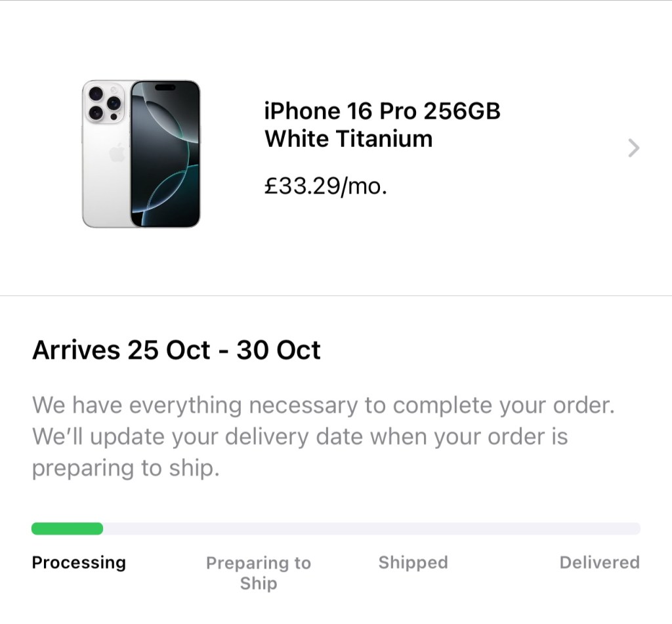The height and width of the screenshot is (624, 672).
Task: Select the Preparing to Ship status step
Action: [258, 573]
